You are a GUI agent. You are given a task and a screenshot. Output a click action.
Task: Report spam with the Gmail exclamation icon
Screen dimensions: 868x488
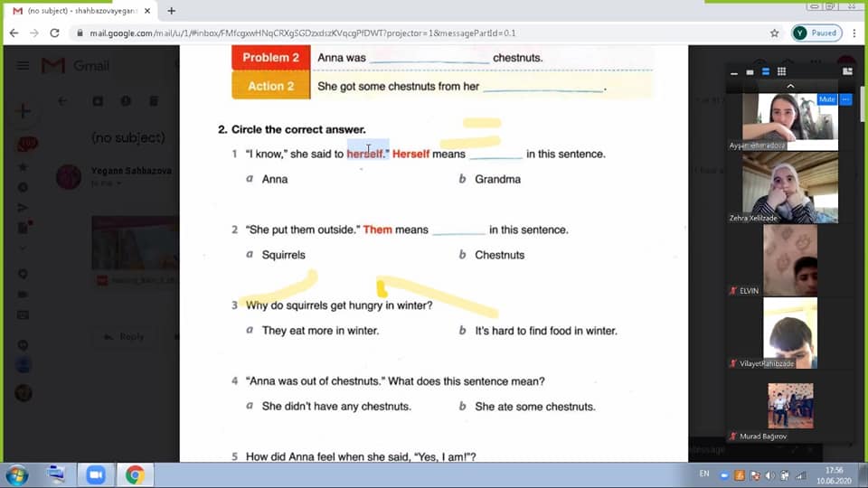pos(126,101)
